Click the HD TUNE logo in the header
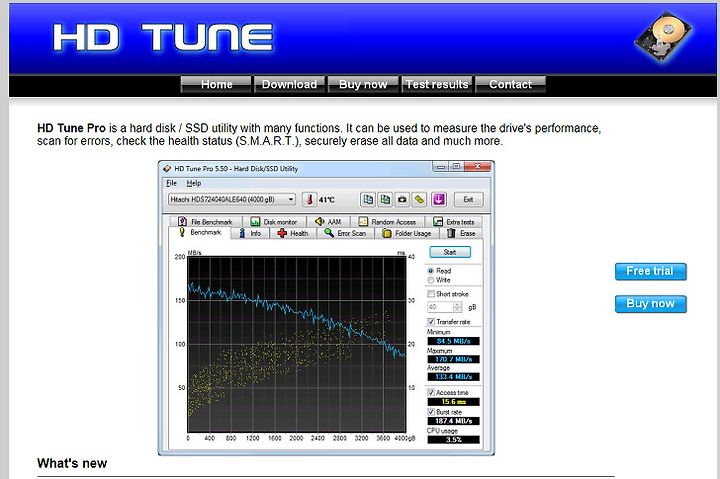720x479 pixels. coord(163,37)
